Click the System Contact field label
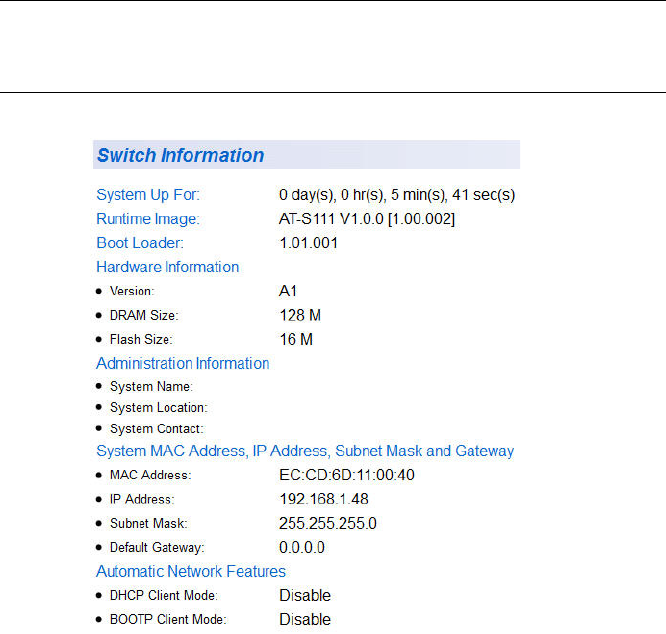The image size is (666, 634). coord(156,429)
